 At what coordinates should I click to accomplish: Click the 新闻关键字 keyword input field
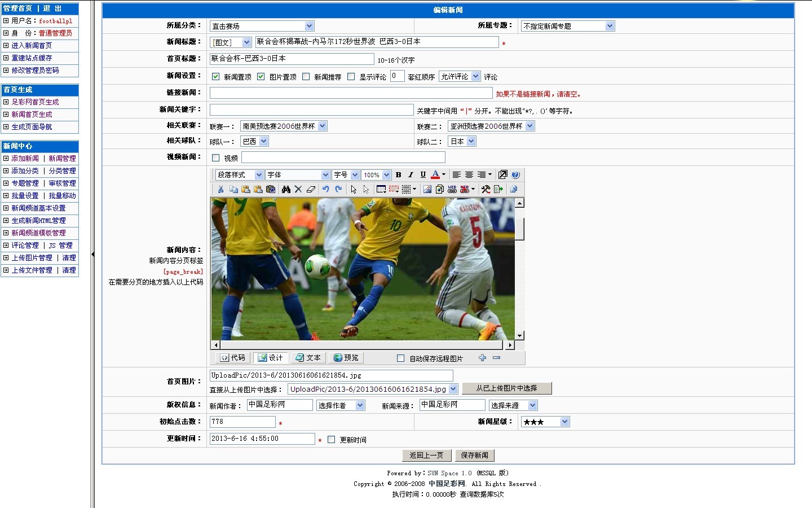click(x=311, y=110)
